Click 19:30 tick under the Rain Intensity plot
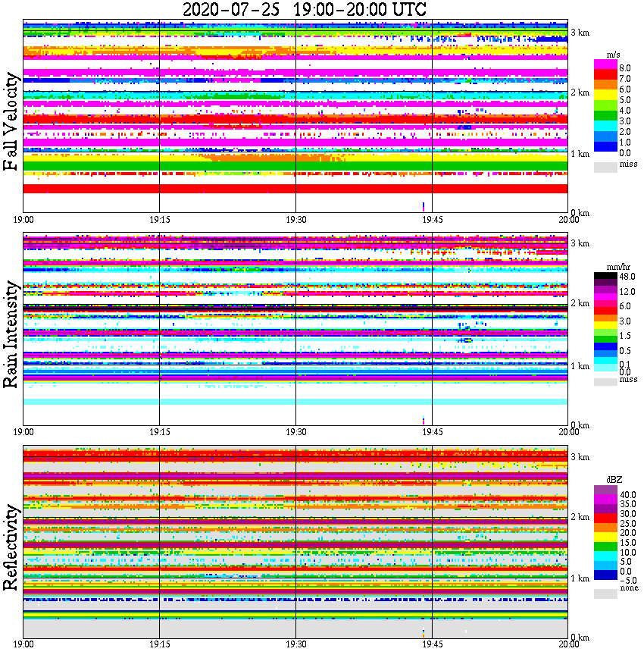644x658 pixels. [295, 432]
